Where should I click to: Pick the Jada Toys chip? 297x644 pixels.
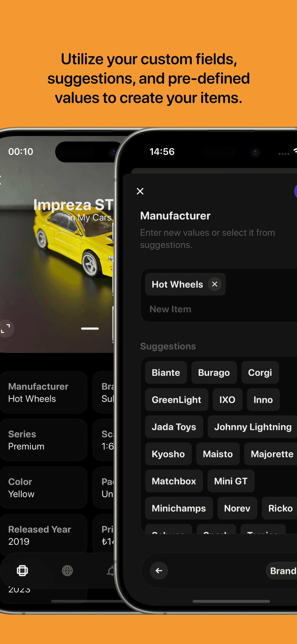(174, 427)
